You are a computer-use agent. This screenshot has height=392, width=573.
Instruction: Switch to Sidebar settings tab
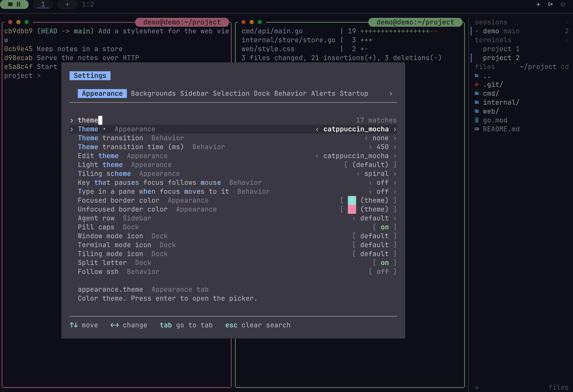pos(194,93)
